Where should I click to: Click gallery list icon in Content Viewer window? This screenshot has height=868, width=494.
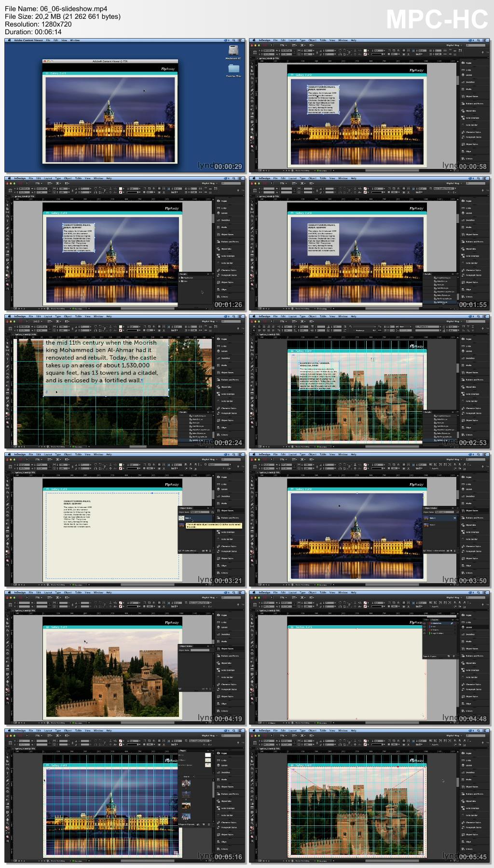(x=47, y=73)
